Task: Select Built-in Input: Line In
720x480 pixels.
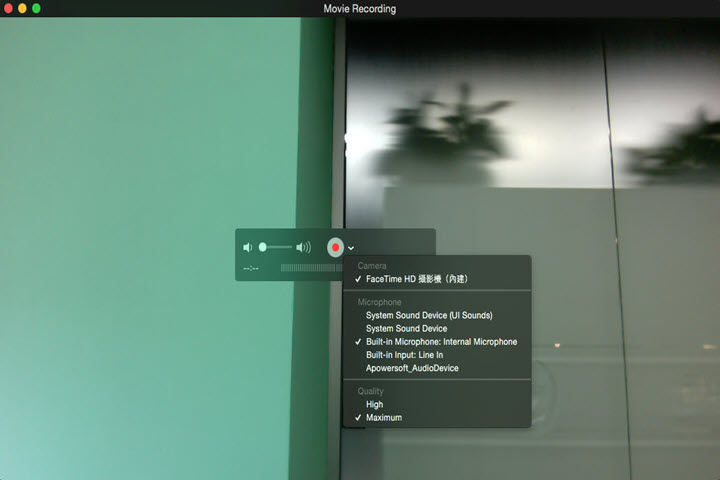Action: coord(437,355)
